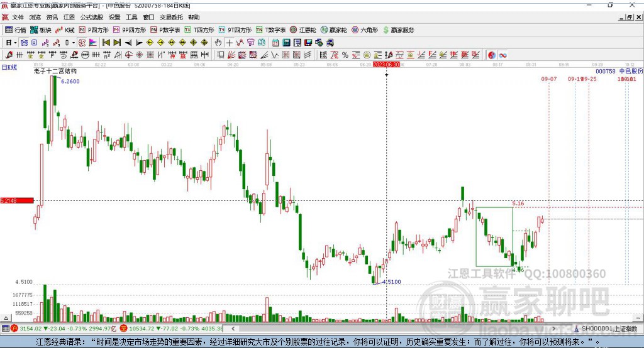
Task: Open the 浏览 menu
Action: point(35,17)
